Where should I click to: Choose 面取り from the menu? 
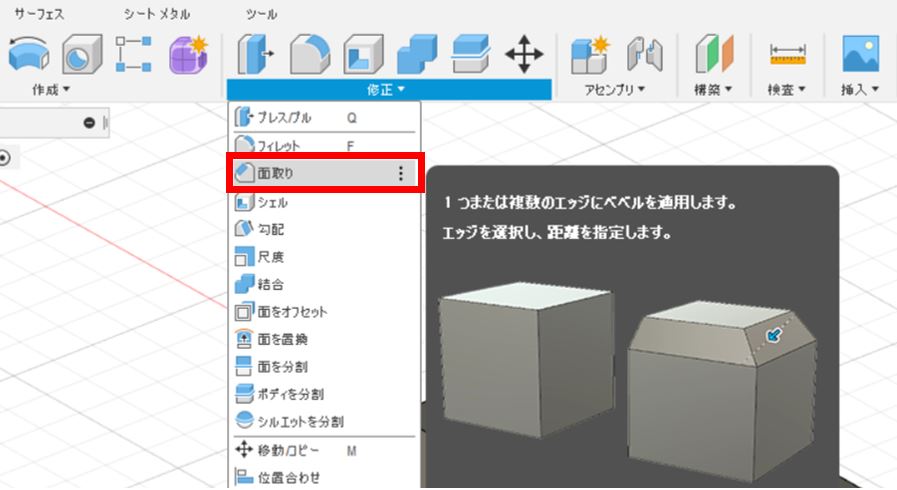[x=324, y=173]
